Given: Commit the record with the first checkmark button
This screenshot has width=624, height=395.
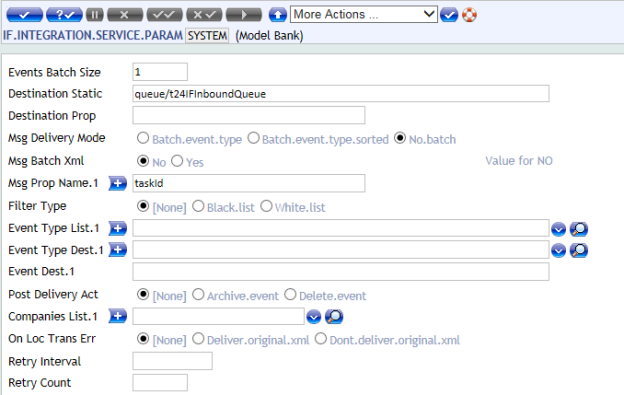Looking at the screenshot, I should [x=25, y=15].
